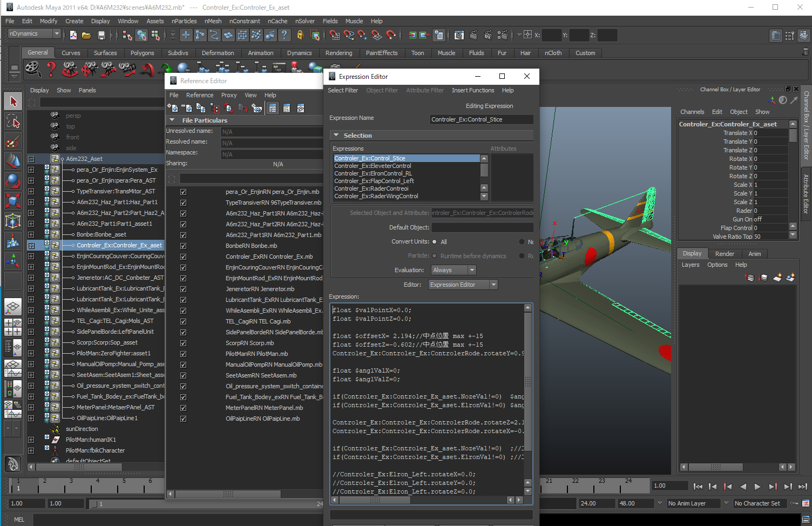Screen dimensions: 812x526
Task: Select Controler_Ex:ElronControl_RL expression
Action: coord(373,173)
